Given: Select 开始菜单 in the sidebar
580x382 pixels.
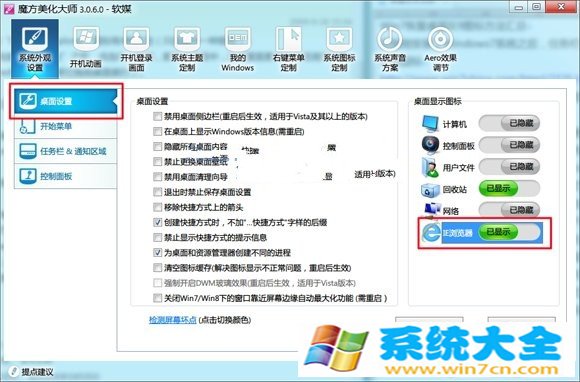Looking at the screenshot, I should 66,127.
